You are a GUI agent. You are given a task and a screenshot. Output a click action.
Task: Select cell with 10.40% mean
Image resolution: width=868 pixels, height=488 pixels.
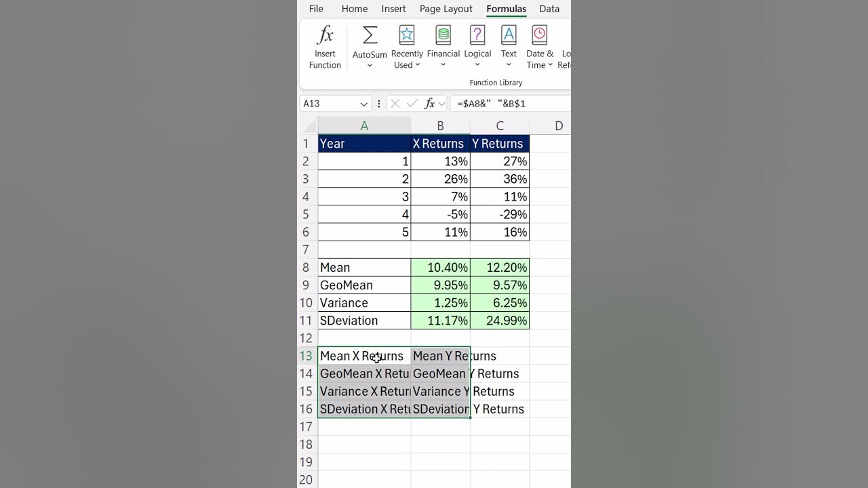(x=440, y=267)
